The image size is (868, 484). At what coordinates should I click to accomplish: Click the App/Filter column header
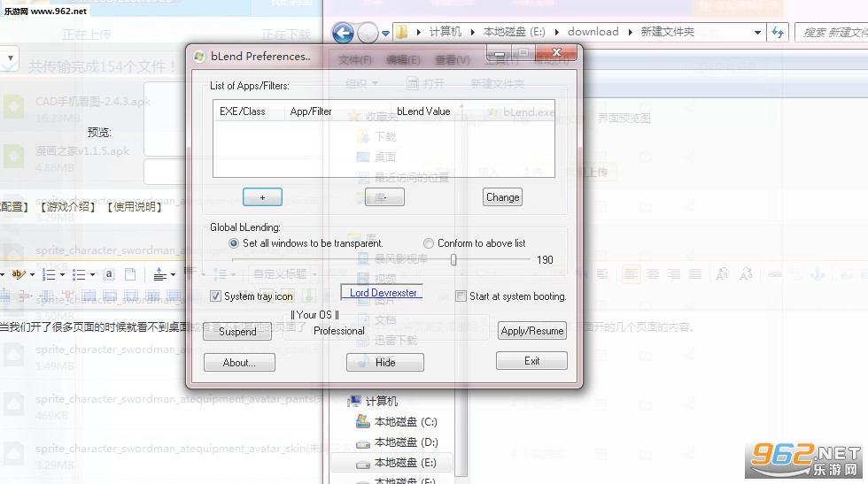pos(337,111)
